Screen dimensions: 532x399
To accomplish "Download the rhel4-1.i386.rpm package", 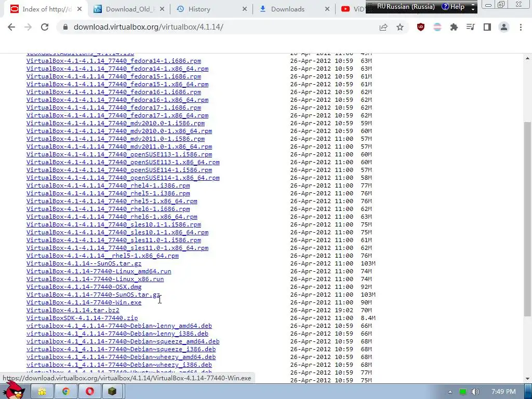I will pos(108,185).
